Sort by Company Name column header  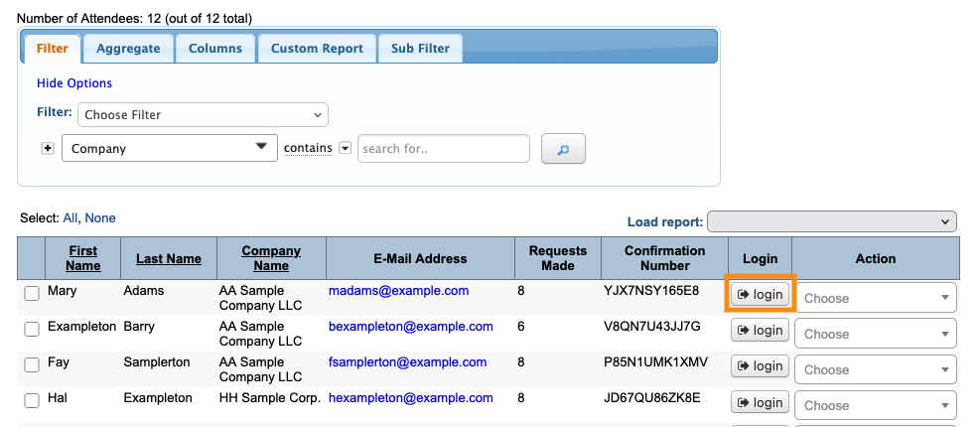point(271,258)
